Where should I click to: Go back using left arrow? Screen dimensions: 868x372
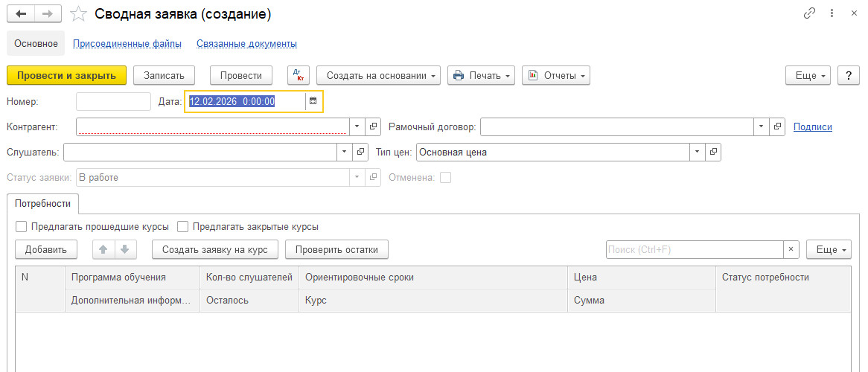[21, 14]
